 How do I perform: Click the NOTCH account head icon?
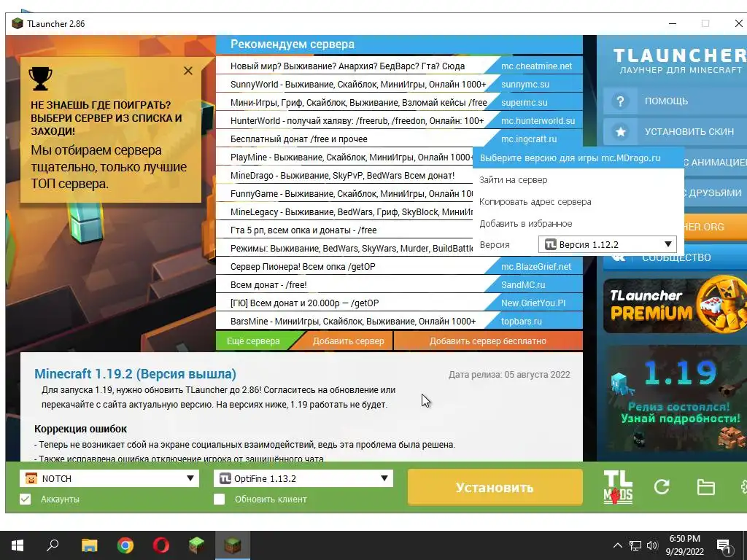click(x=31, y=478)
